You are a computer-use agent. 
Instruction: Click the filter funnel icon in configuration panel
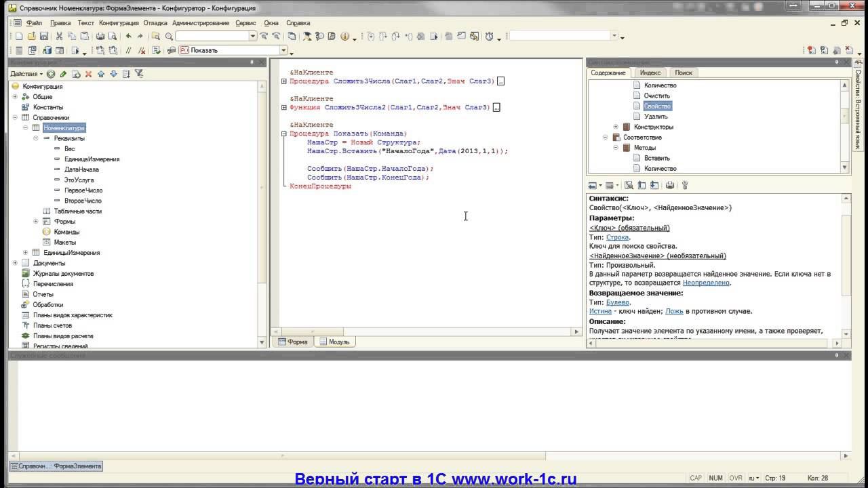[138, 74]
